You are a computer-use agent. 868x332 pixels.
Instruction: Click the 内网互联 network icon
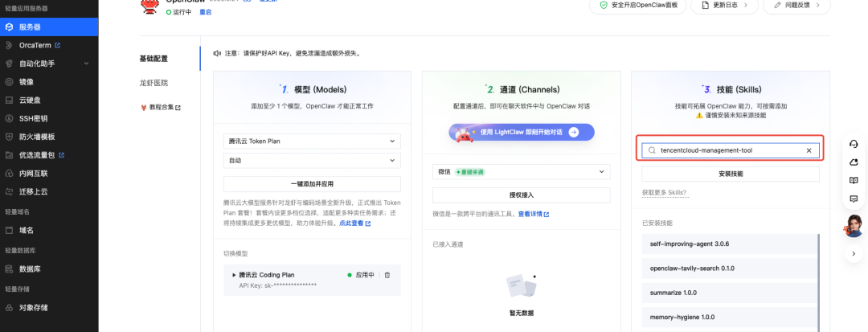pos(9,173)
